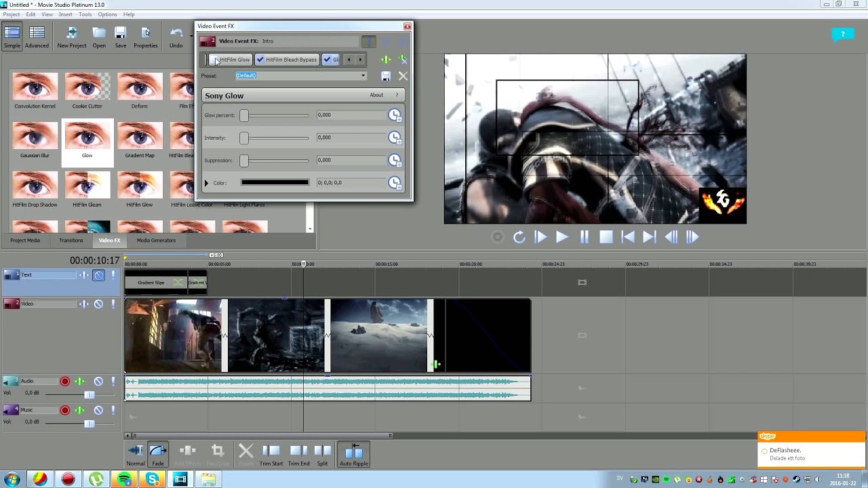Toggle the Auto Ripple button
The width and height of the screenshot is (868, 488).
coord(354,454)
